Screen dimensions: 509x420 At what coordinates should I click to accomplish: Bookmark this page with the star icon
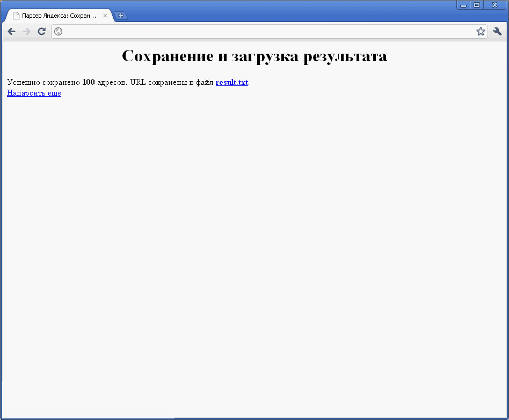coord(481,32)
